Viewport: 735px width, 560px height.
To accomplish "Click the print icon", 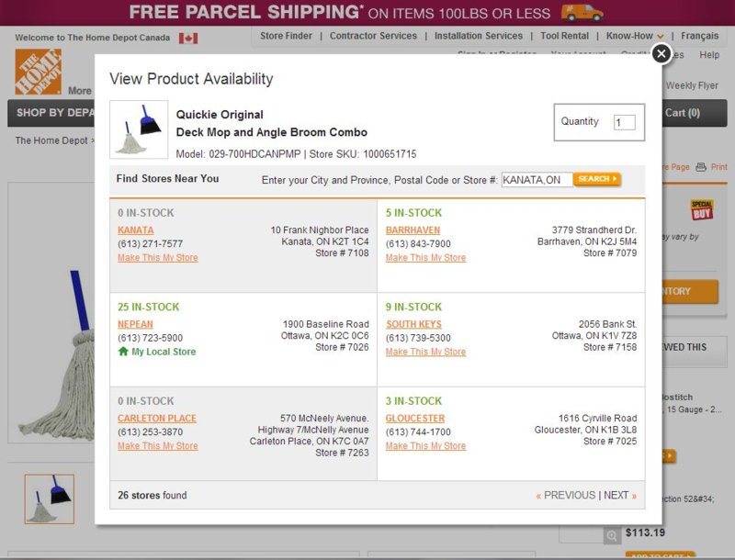I will [x=701, y=167].
